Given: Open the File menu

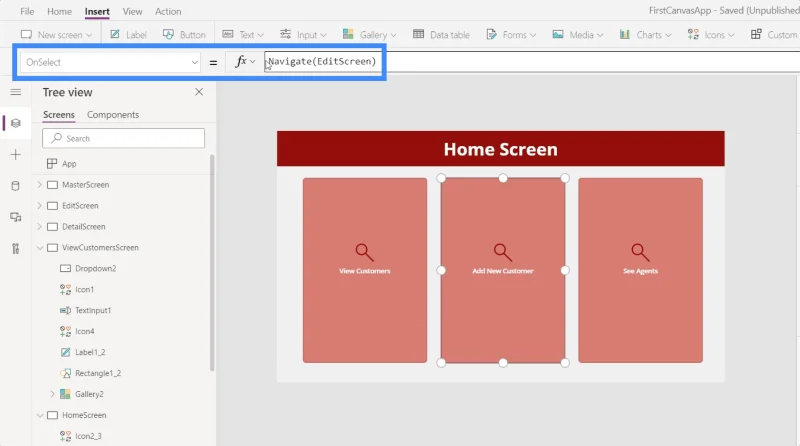Looking at the screenshot, I should [27, 11].
